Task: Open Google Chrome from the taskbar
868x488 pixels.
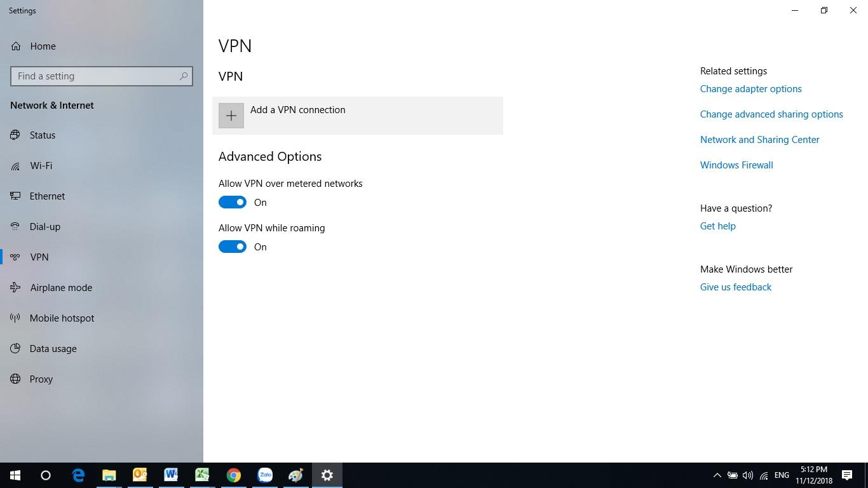Action: [x=233, y=475]
